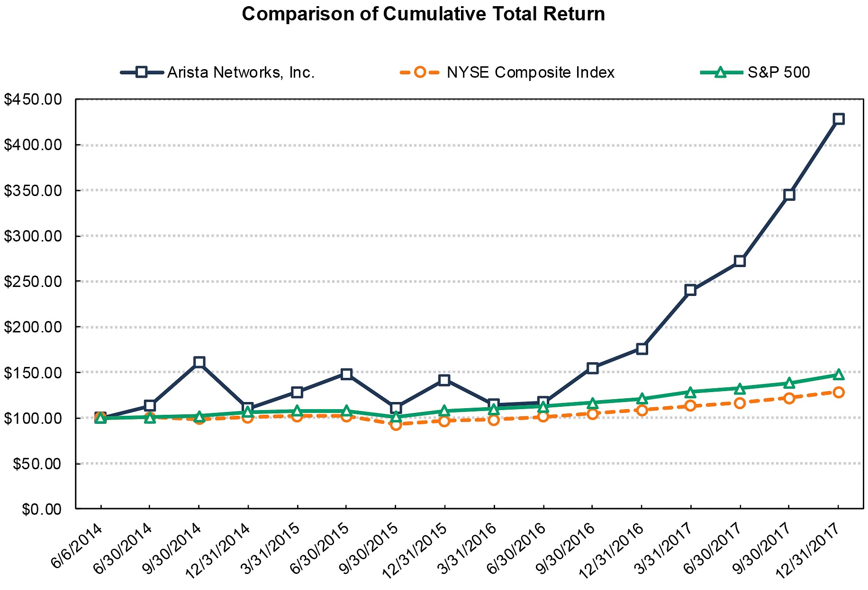The width and height of the screenshot is (868, 590).
Task: Click the $450.00 y-axis label
Action: tap(33, 99)
